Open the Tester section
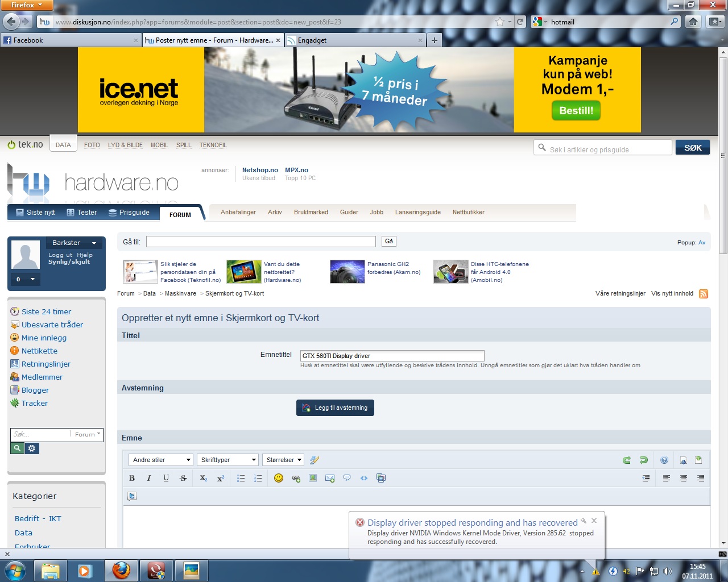 (81, 213)
